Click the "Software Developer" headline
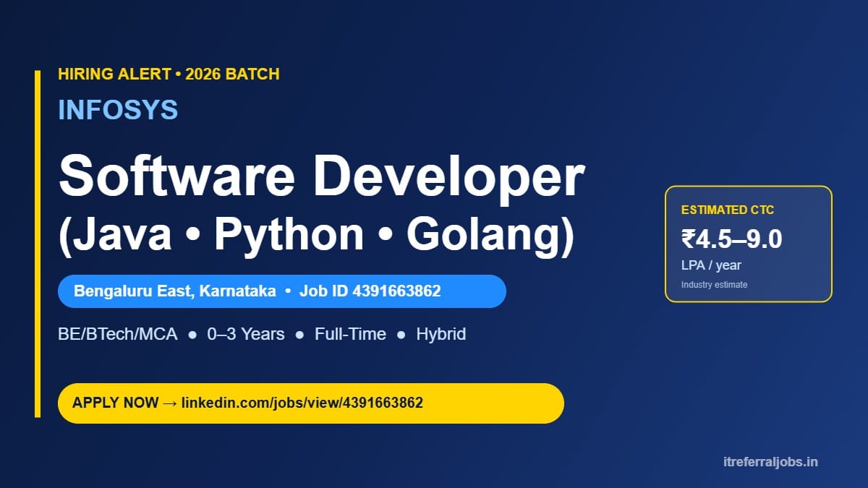The width and height of the screenshot is (868, 488). point(322,177)
